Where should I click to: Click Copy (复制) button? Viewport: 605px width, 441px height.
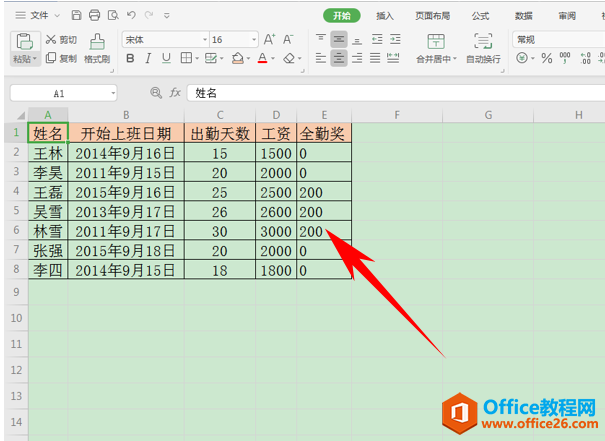click(61, 59)
